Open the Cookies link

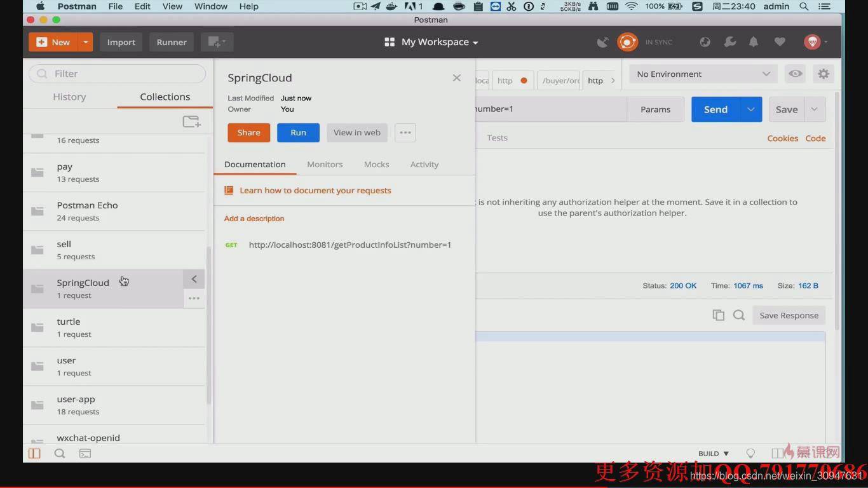tap(782, 138)
